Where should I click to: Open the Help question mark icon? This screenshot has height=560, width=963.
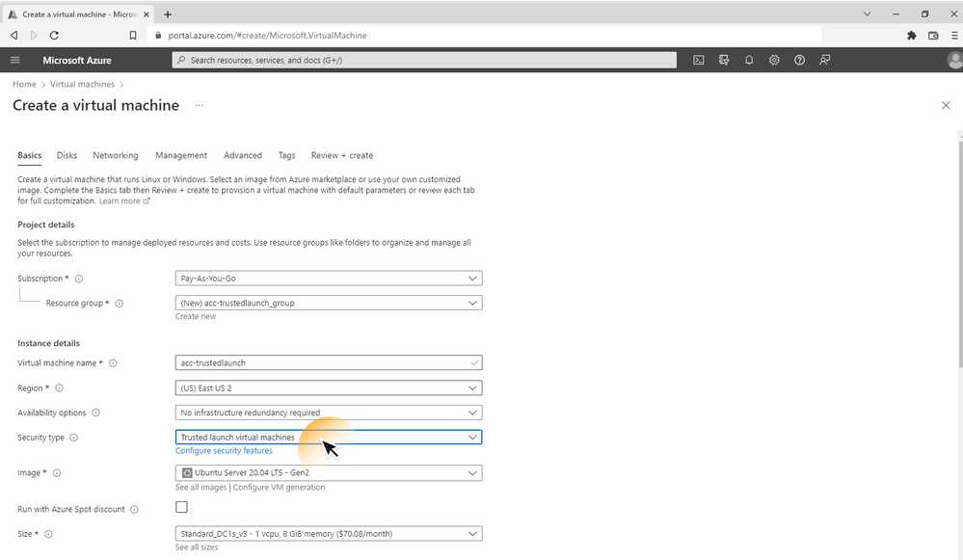800,60
